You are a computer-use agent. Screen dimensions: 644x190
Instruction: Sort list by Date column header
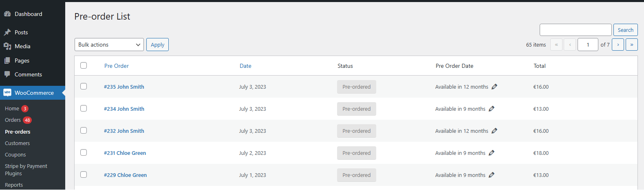(x=245, y=66)
